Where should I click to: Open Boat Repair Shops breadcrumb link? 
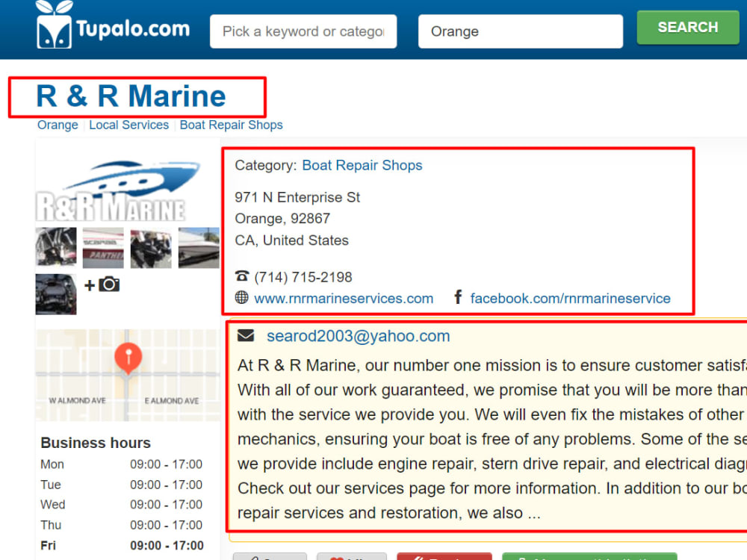pyautogui.click(x=231, y=125)
